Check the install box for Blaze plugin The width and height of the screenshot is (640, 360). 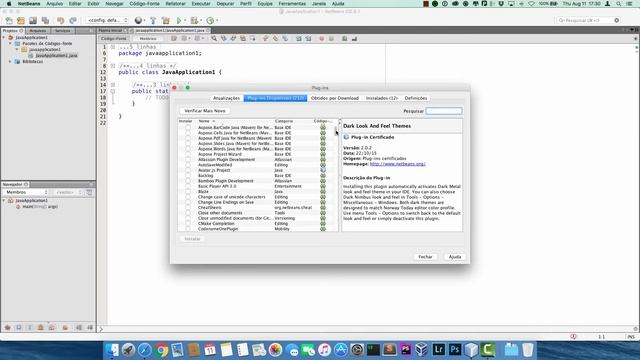click(188, 191)
